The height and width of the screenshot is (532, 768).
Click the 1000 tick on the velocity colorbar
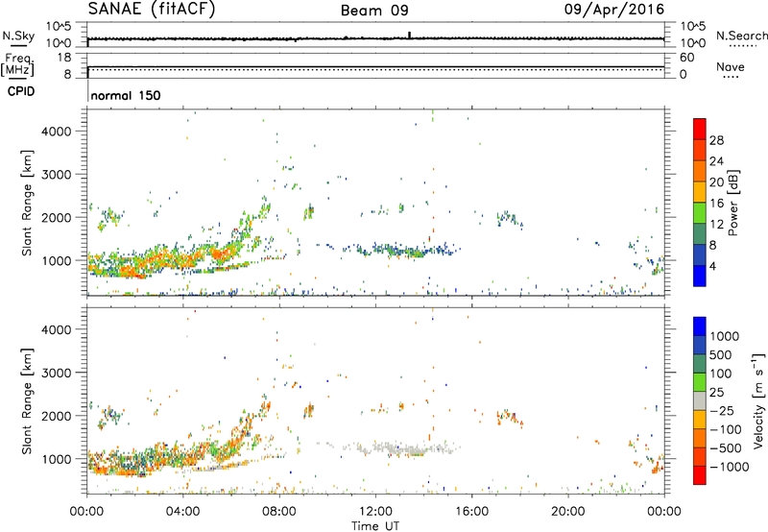tap(725, 336)
